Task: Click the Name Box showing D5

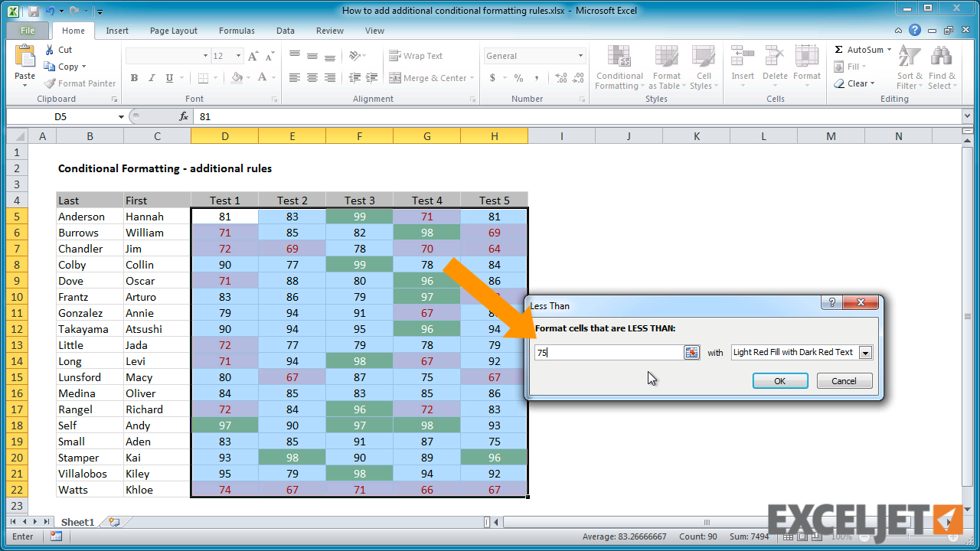Action: tap(61, 116)
